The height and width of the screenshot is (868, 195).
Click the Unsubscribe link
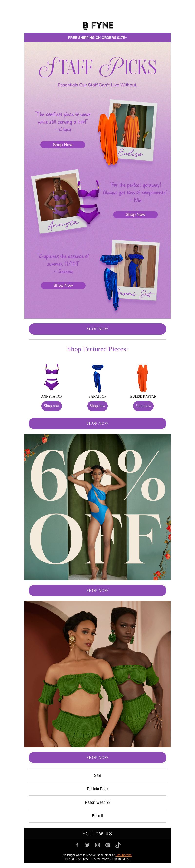pyautogui.click(x=123, y=855)
